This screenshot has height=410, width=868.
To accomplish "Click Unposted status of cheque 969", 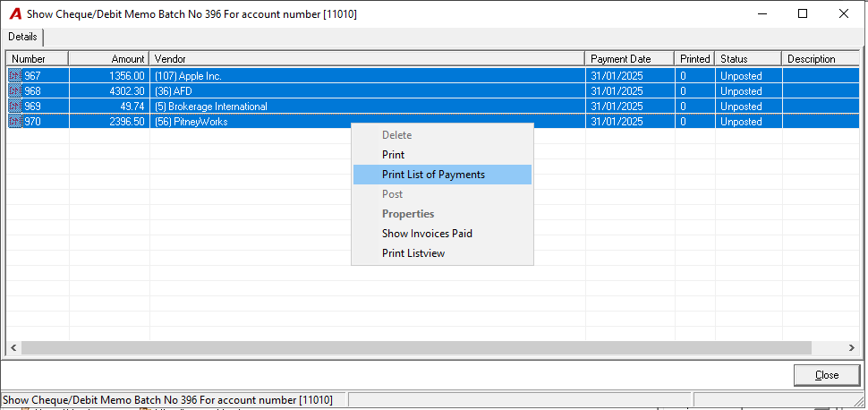I will click(741, 107).
